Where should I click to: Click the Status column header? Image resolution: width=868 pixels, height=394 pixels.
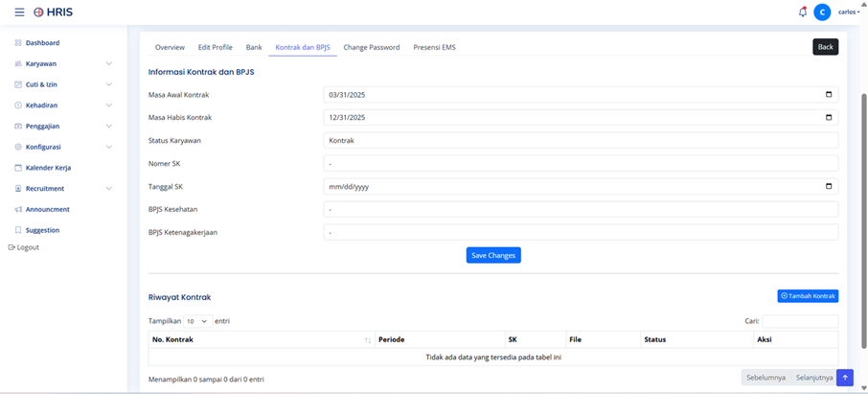click(x=697, y=339)
